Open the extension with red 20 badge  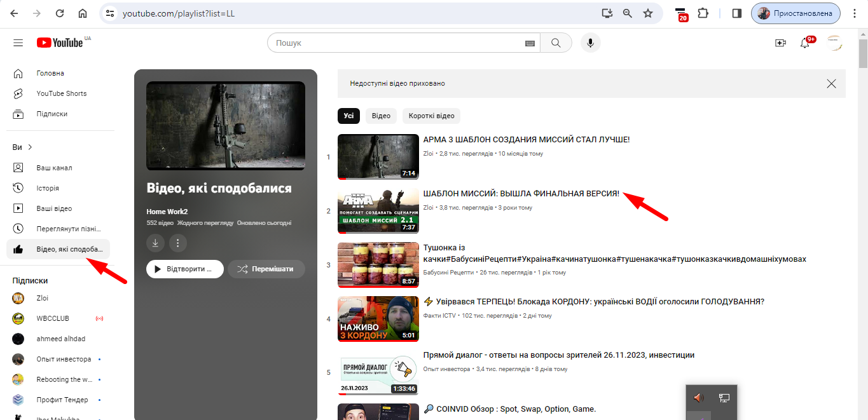tap(682, 14)
